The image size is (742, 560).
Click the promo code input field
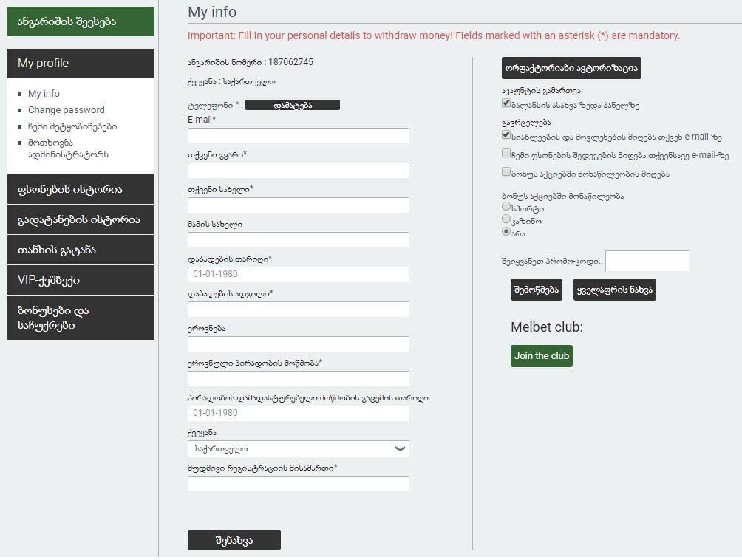[647, 261]
